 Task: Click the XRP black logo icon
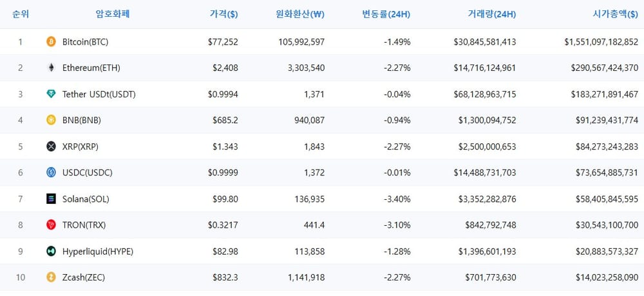click(x=51, y=146)
